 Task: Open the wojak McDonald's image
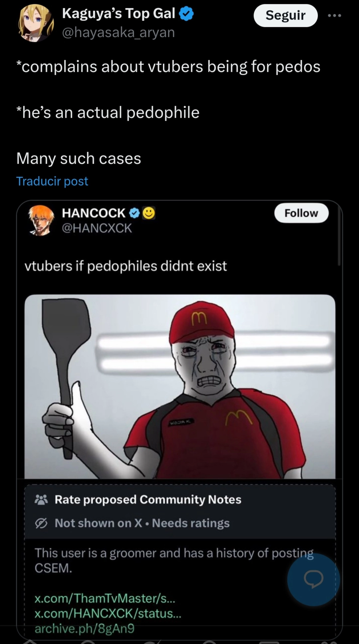point(180,386)
